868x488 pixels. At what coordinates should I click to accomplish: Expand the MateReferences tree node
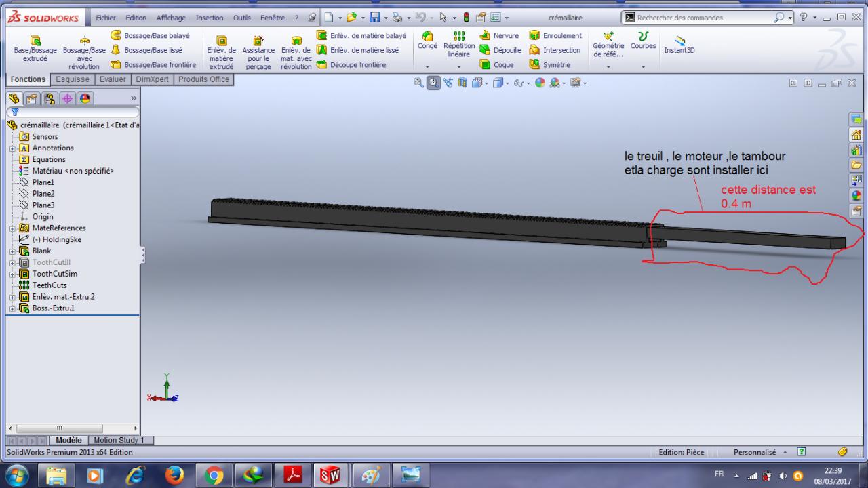click(12, 228)
